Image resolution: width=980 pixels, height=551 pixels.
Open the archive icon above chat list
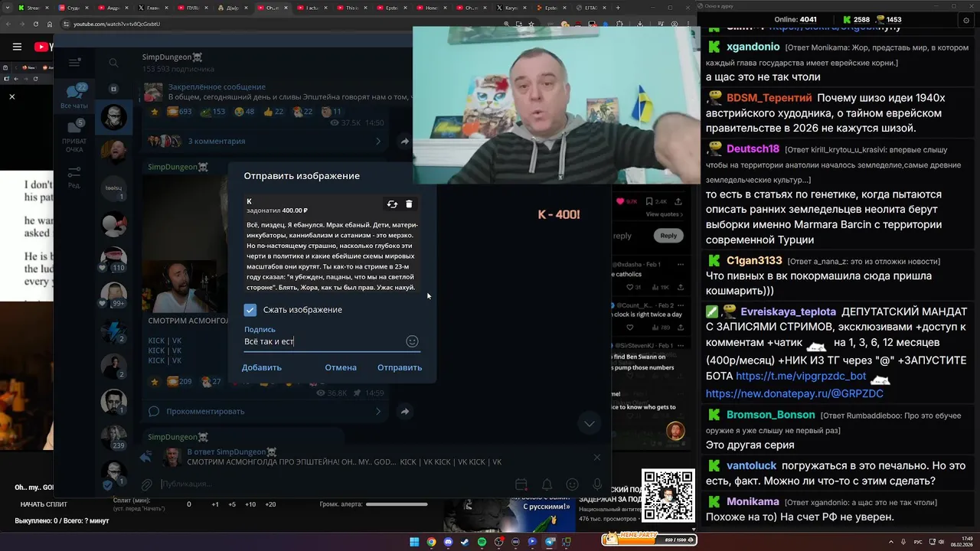tap(113, 89)
